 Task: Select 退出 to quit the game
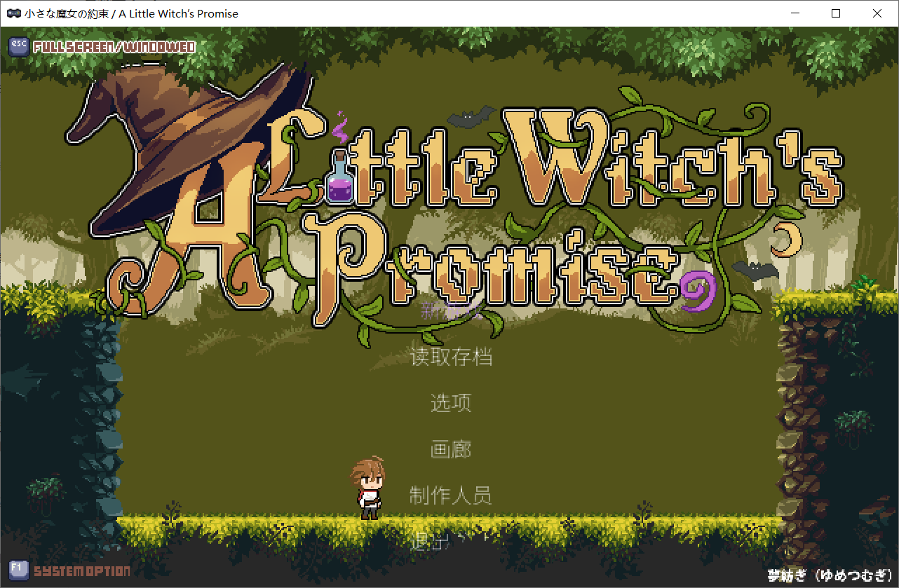[x=451, y=540]
